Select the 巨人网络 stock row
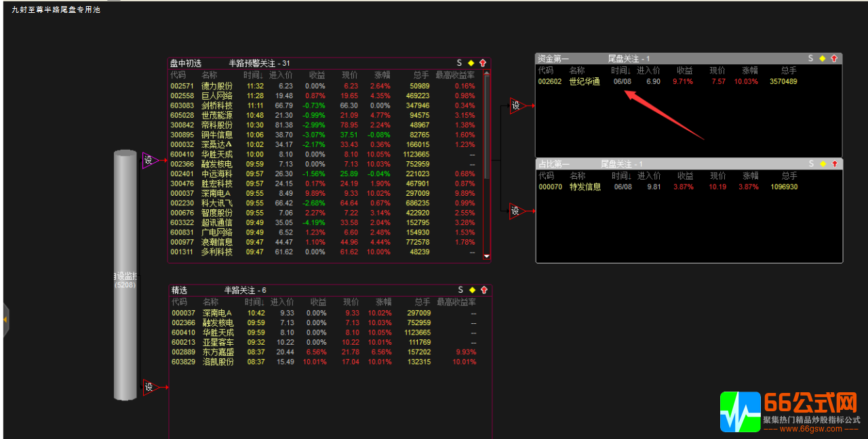 pos(217,96)
